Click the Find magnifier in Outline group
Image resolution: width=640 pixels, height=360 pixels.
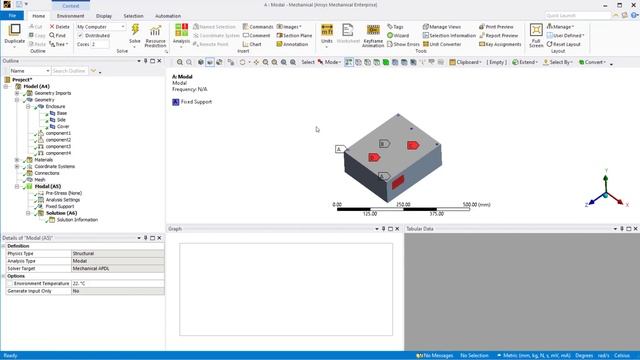tap(58, 36)
